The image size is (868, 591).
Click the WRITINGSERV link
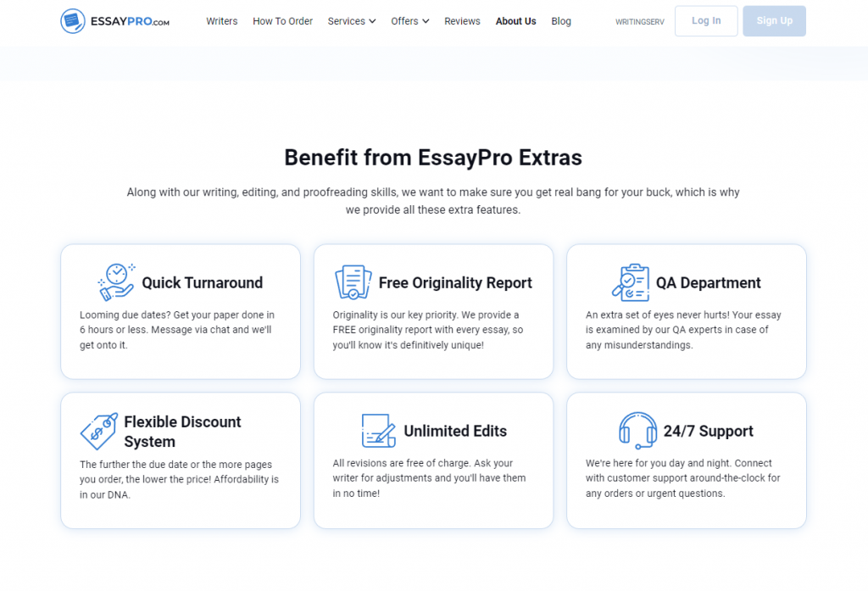click(639, 21)
